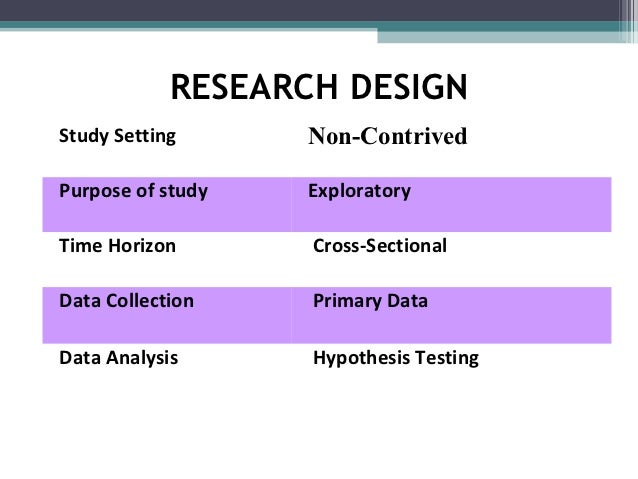Select the Data Collection cell
This screenshot has height=479, width=638.
(x=167, y=315)
